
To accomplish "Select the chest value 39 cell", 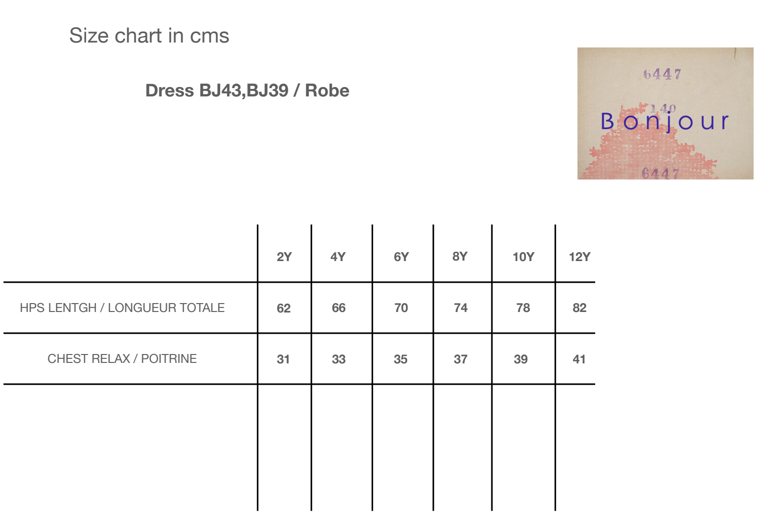I will coord(521,359).
